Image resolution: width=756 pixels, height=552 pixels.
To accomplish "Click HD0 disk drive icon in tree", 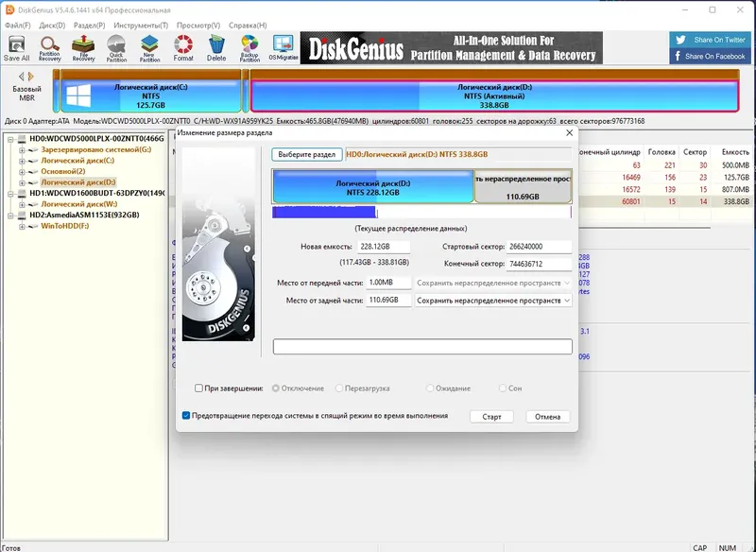I will (22, 139).
